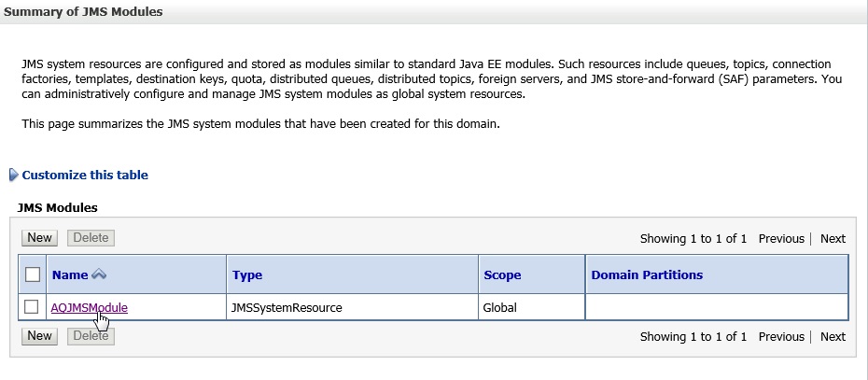Go to Previous page using top pager
The width and height of the screenshot is (868, 380).
tap(781, 239)
